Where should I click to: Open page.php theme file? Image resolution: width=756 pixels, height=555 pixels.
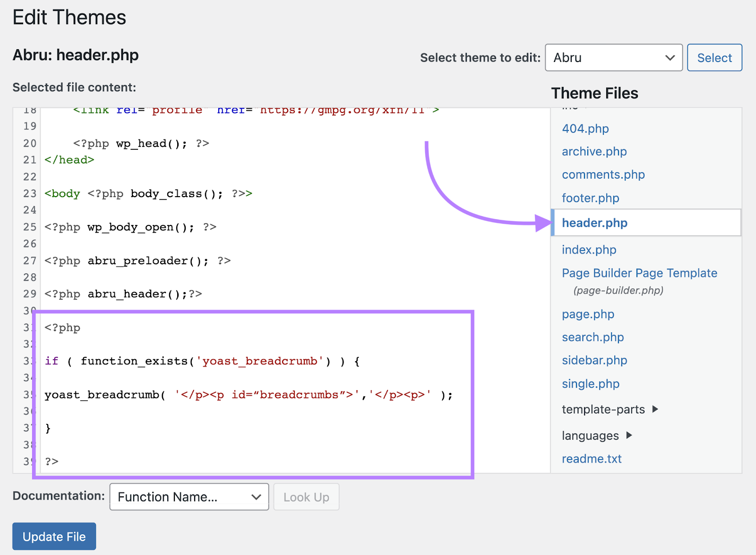(x=588, y=314)
